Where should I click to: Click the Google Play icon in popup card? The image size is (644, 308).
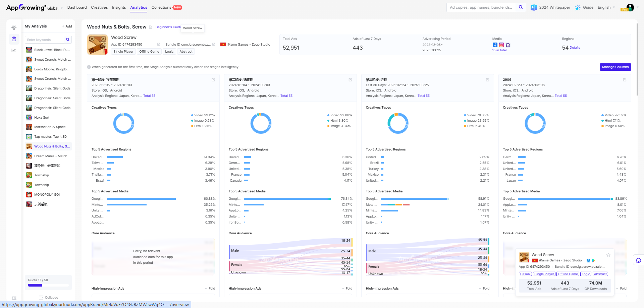coord(593,260)
